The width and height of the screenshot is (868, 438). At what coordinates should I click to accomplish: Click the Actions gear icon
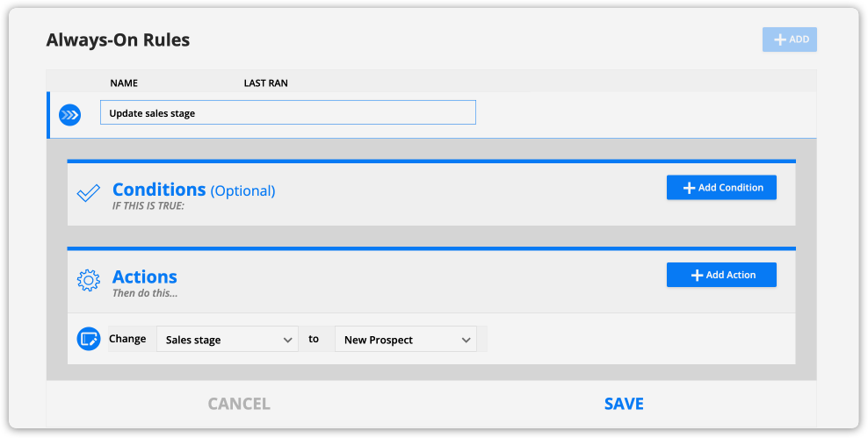88,280
